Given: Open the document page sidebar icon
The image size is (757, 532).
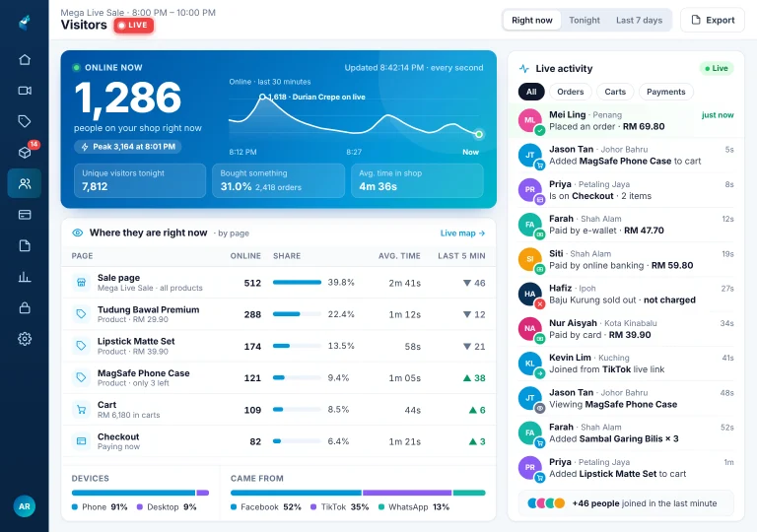Looking at the screenshot, I should click(x=25, y=245).
